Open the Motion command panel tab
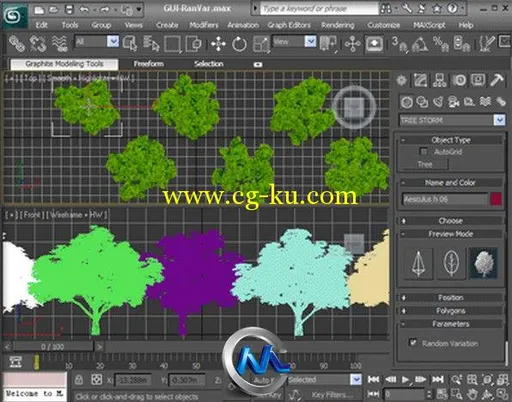Screen dimensions: 512x402 (459, 80)
